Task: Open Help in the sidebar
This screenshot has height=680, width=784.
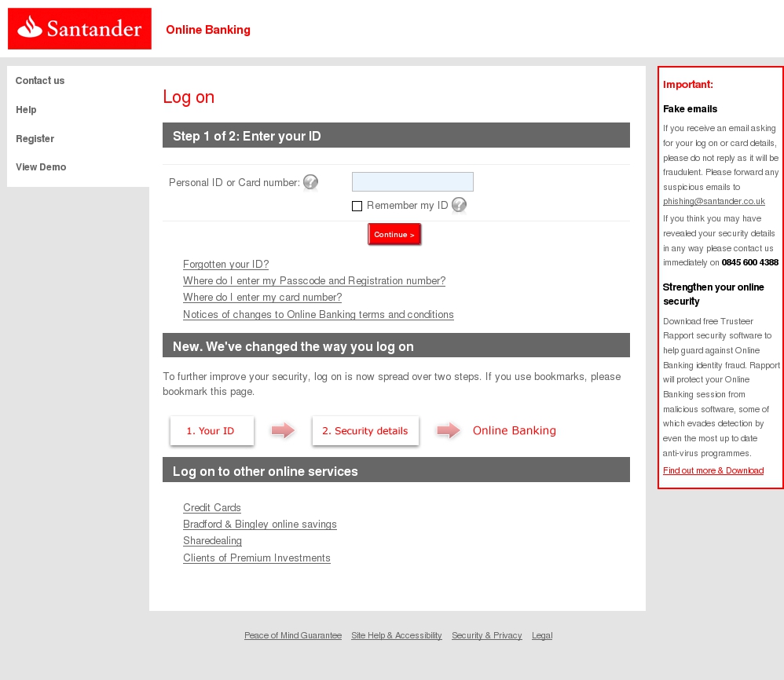Action: pos(26,109)
